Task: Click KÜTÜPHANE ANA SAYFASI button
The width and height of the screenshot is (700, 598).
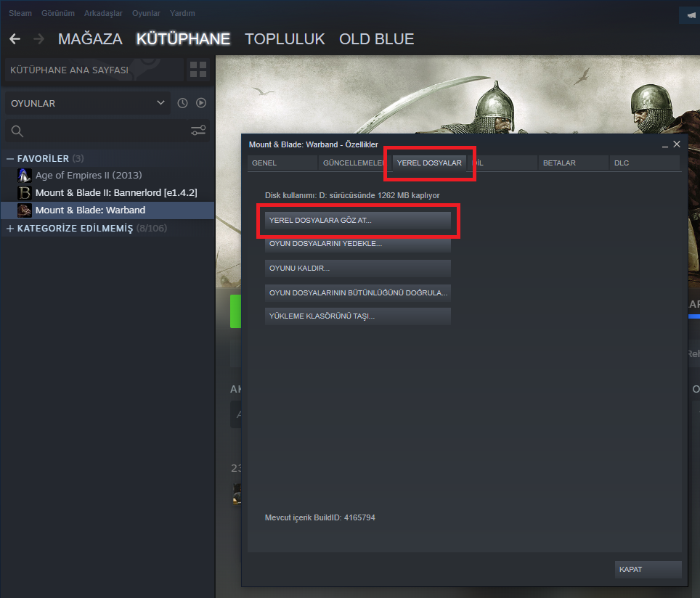Action: point(94,70)
